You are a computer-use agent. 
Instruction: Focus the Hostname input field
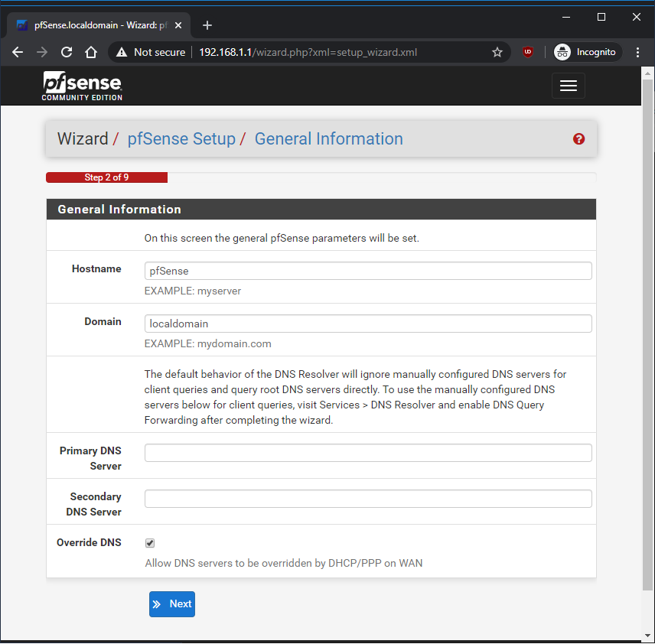pyautogui.click(x=368, y=271)
